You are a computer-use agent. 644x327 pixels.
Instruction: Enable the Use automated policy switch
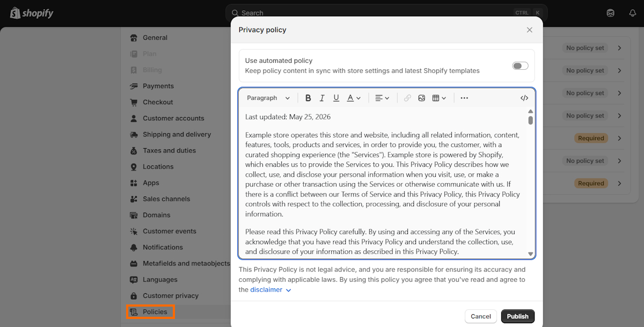pyautogui.click(x=520, y=66)
